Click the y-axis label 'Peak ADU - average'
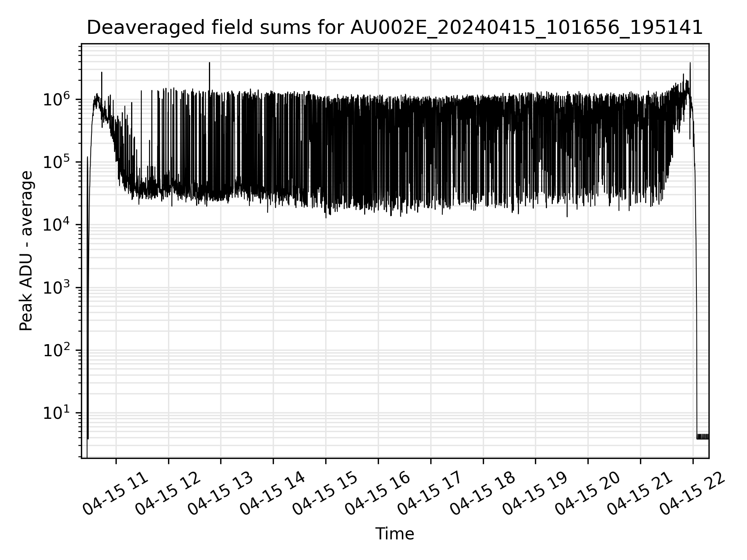The height and width of the screenshot is (560, 747). tap(26, 251)
